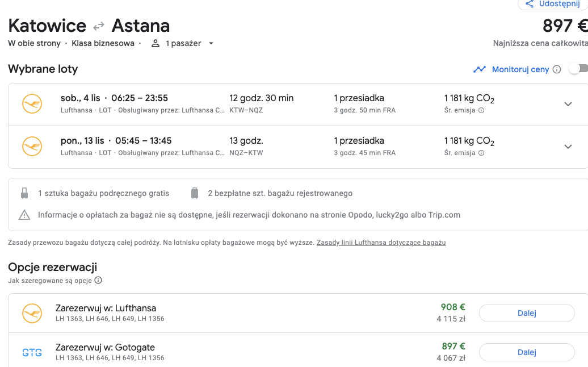The height and width of the screenshot is (367, 588).
Task: Click the NQZ–KTW route code
Action: [x=246, y=153]
